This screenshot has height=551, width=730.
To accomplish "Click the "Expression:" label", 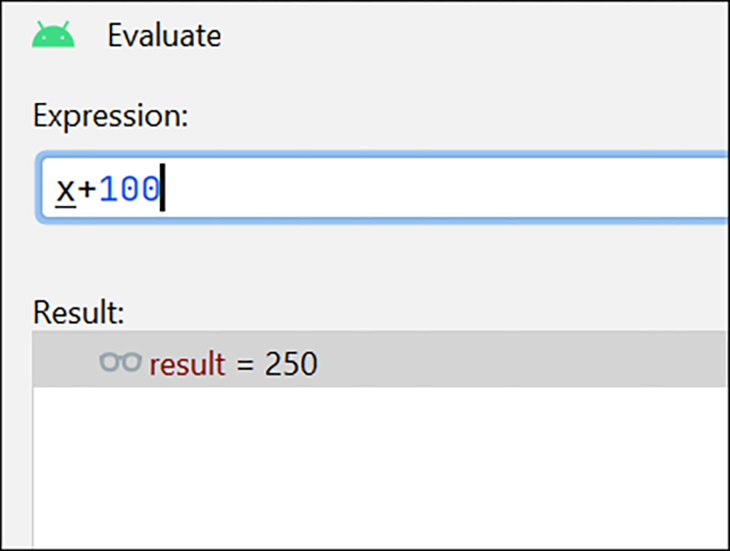I will pyautogui.click(x=110, y=115).
